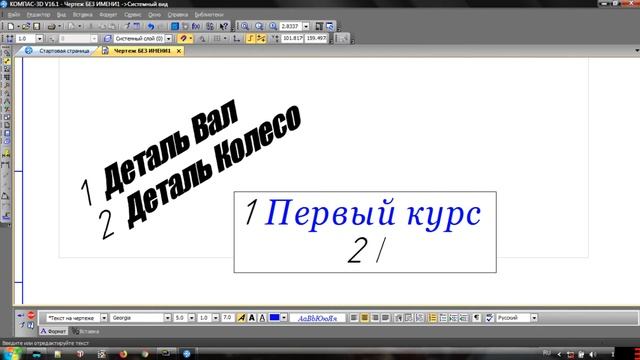
Task: Open the 1.0 view scale dropdown
Action: pos(40,38)
